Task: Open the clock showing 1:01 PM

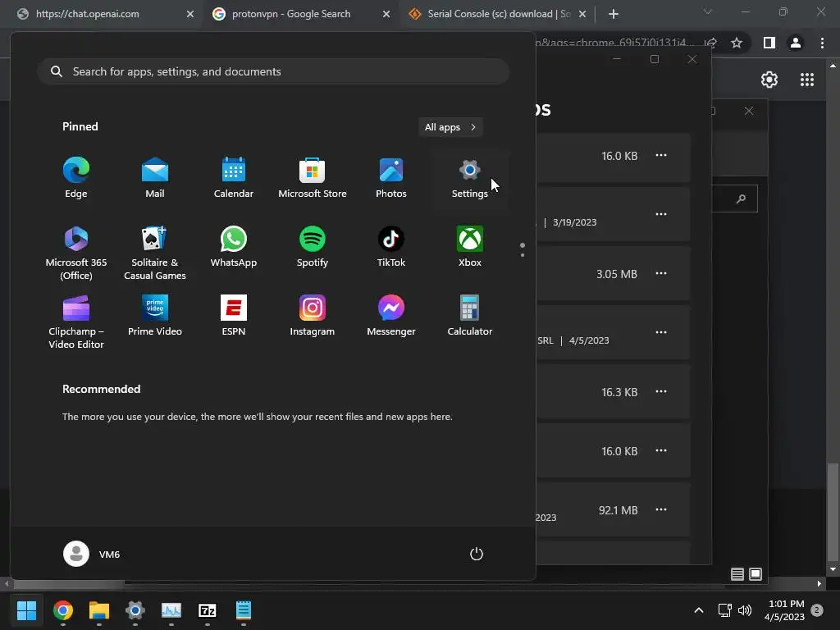Action: (x=785, y=610)
